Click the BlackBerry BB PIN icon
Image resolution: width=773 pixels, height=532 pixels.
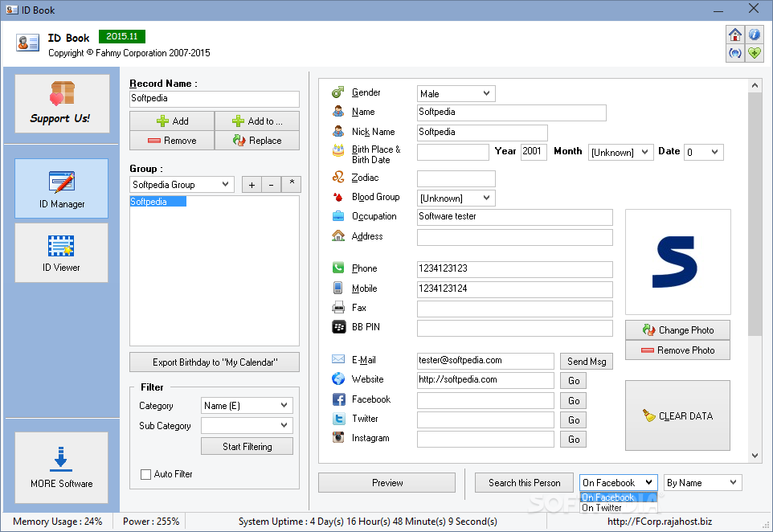tap(338, 327)
